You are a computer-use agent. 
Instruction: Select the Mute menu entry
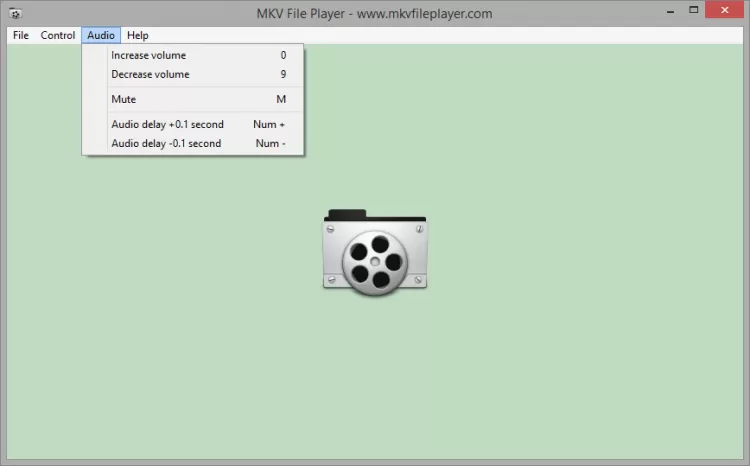pyautogui.click(x=193, y=100)
